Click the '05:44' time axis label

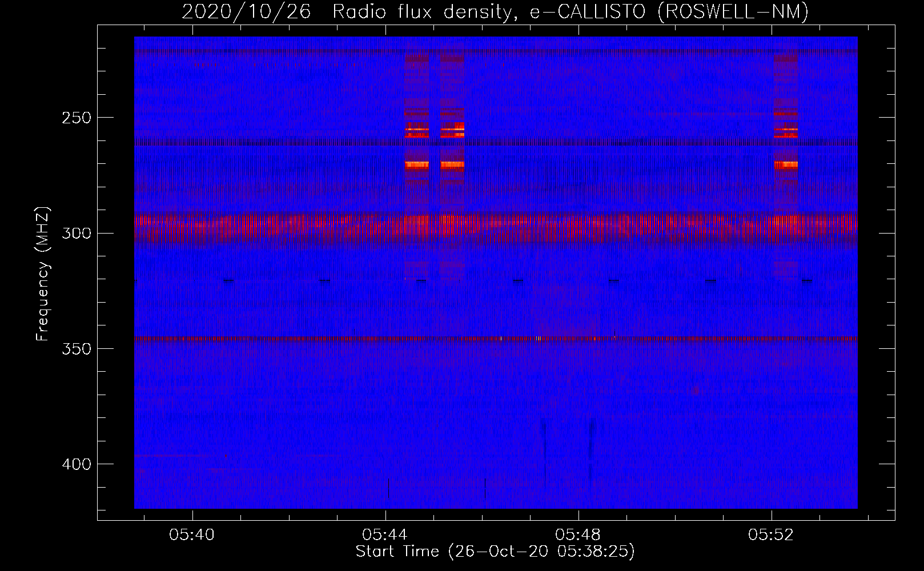(385, 535)
